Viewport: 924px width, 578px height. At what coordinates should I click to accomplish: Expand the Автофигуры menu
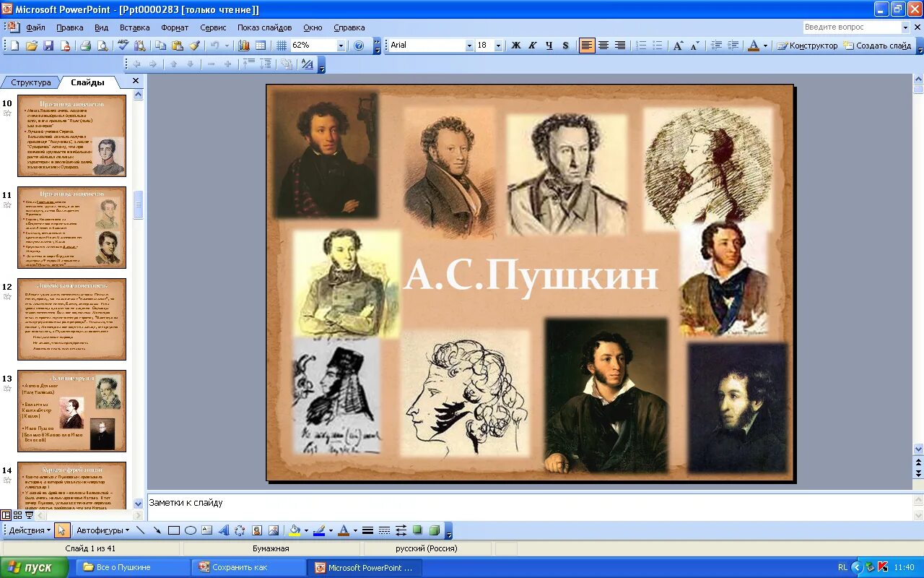coord(103,530)
